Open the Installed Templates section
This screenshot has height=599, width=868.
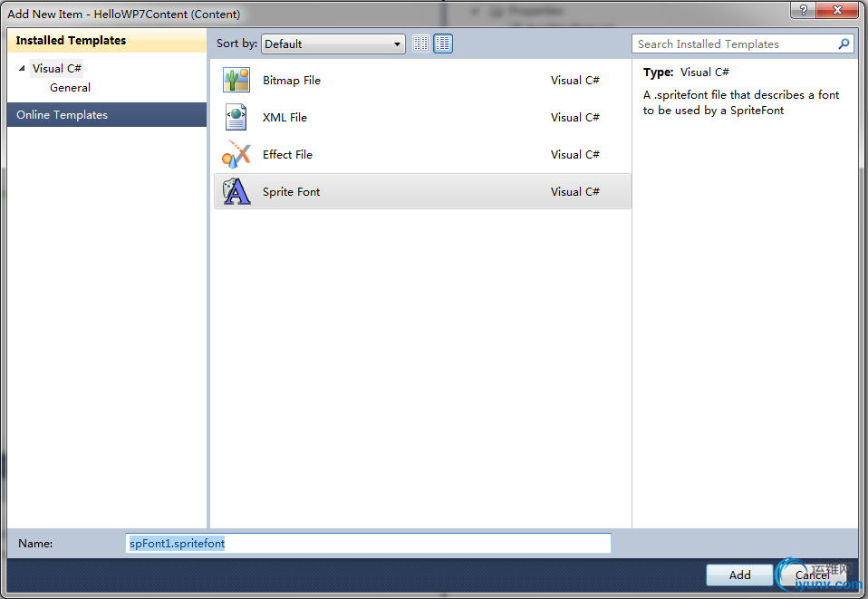[x=107, y=41]
